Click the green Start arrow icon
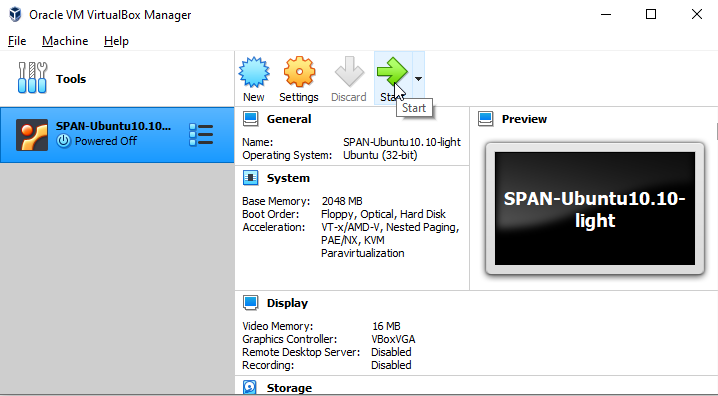This screenshot has height=396, width=718. point(392,72)
